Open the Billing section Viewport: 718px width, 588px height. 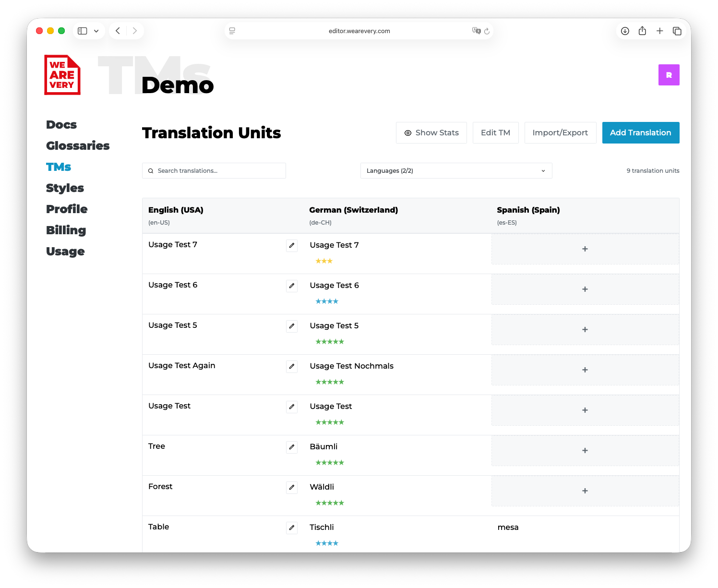[66, 230]
